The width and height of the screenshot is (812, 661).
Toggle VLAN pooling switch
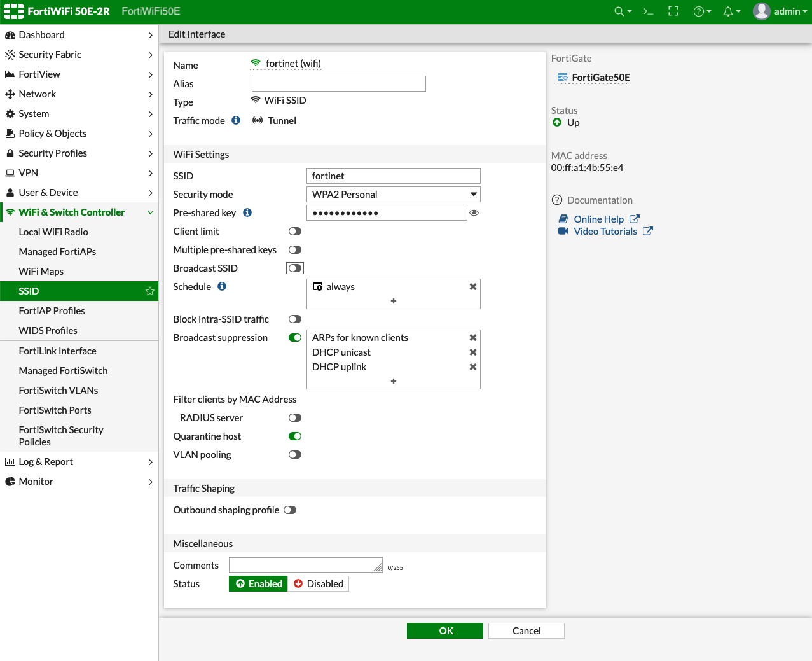tap(295, 455)
